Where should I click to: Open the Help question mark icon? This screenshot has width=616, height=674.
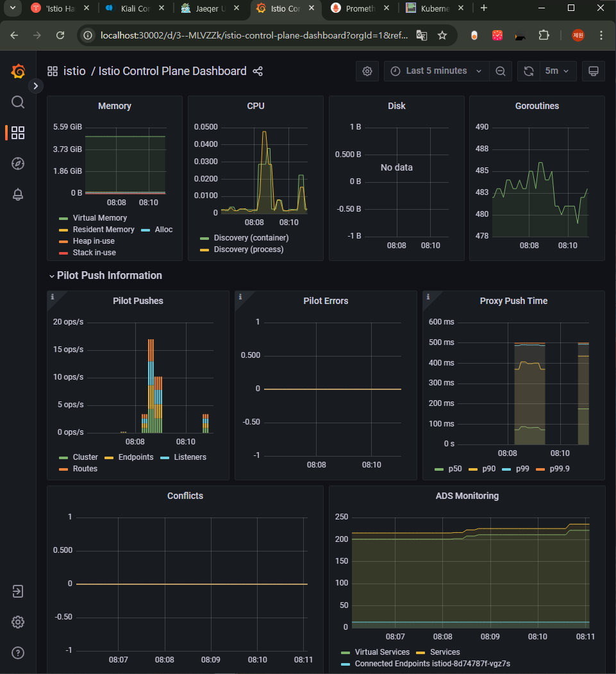click(17, 653)
